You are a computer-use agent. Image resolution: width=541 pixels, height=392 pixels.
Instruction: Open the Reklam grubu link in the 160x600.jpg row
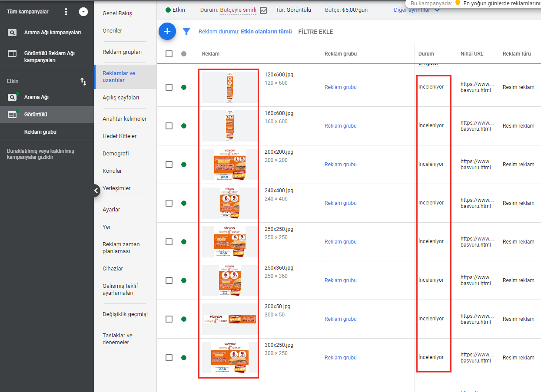(x=341, y=126)
